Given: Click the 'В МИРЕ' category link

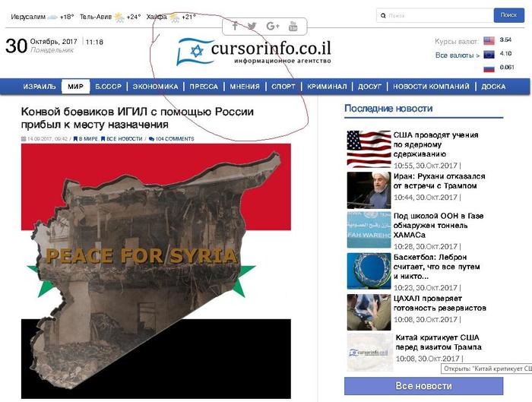Looking at the screenshot, I should (87, 139).
